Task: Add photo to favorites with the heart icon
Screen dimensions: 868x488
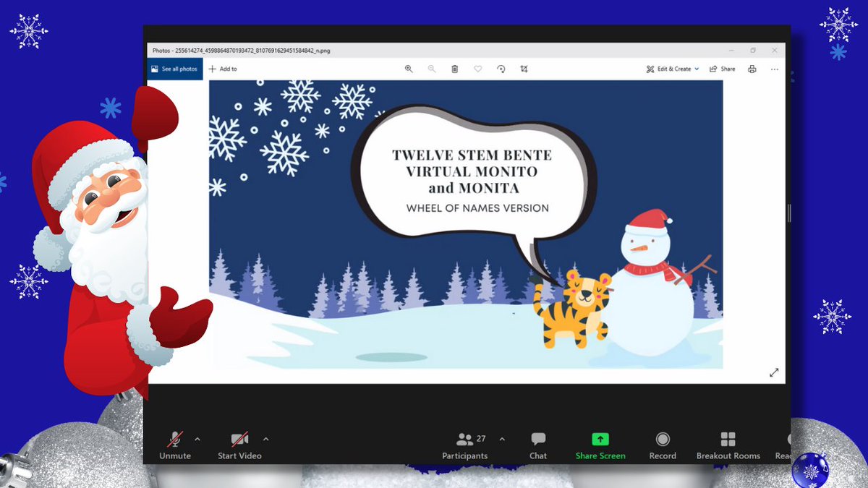Action: click(x=478, y=69)
